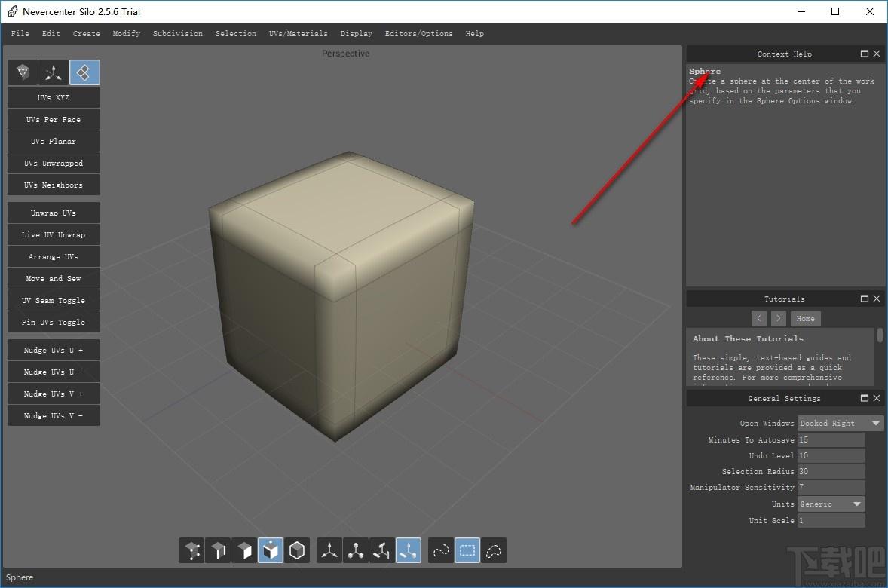Edit the Unit Scale field

point(831,520)
